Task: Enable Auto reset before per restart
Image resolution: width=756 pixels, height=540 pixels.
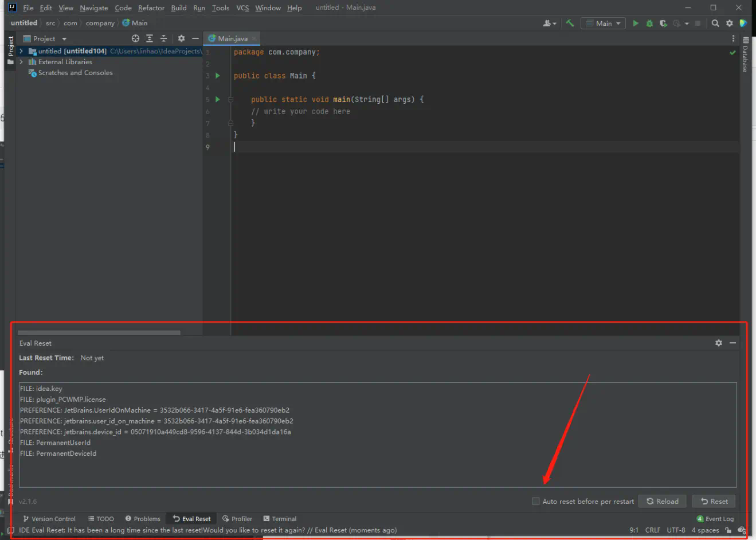Action: point(536,501)
